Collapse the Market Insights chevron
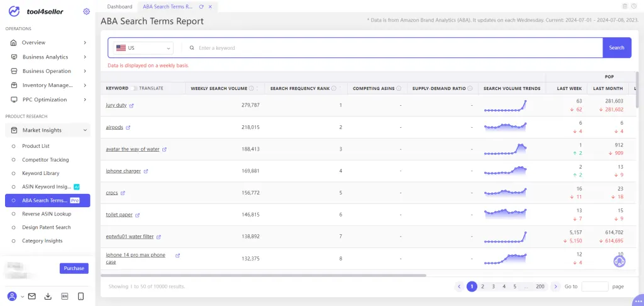This screenshot has height=306, width=644. 85,130
